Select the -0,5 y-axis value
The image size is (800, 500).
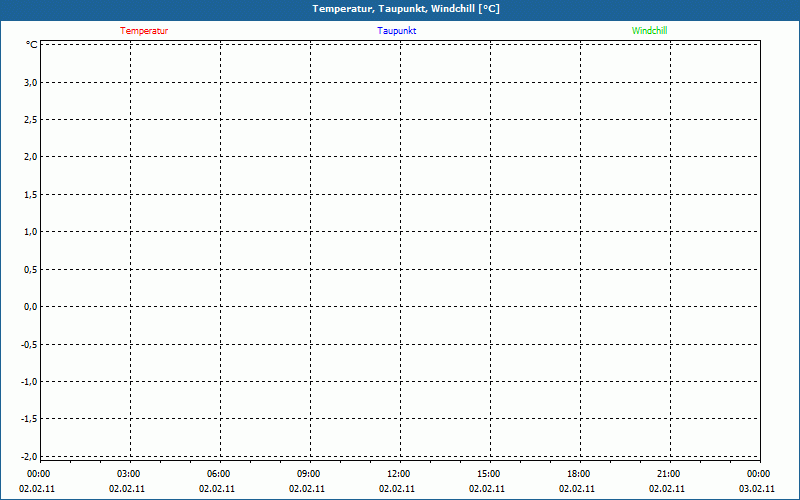[x=29, y=344]
